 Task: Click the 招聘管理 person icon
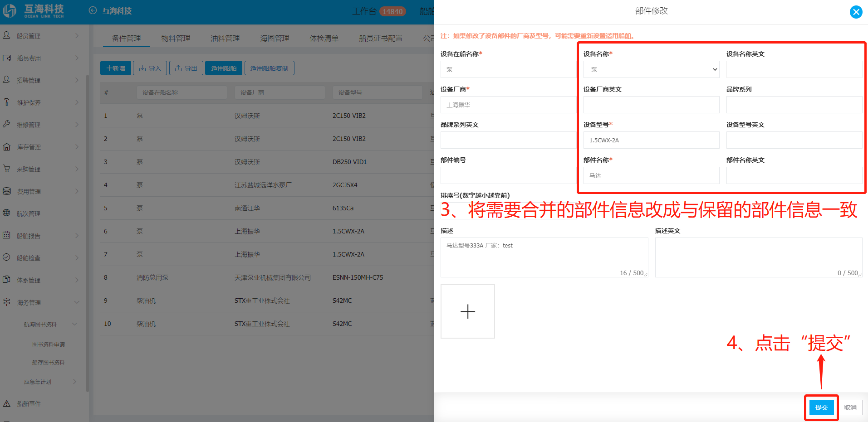click(x=7, y=80)
